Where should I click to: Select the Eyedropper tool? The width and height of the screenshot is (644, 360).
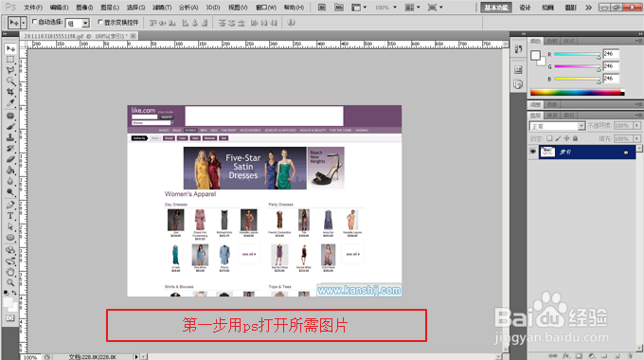click(10, 102)
